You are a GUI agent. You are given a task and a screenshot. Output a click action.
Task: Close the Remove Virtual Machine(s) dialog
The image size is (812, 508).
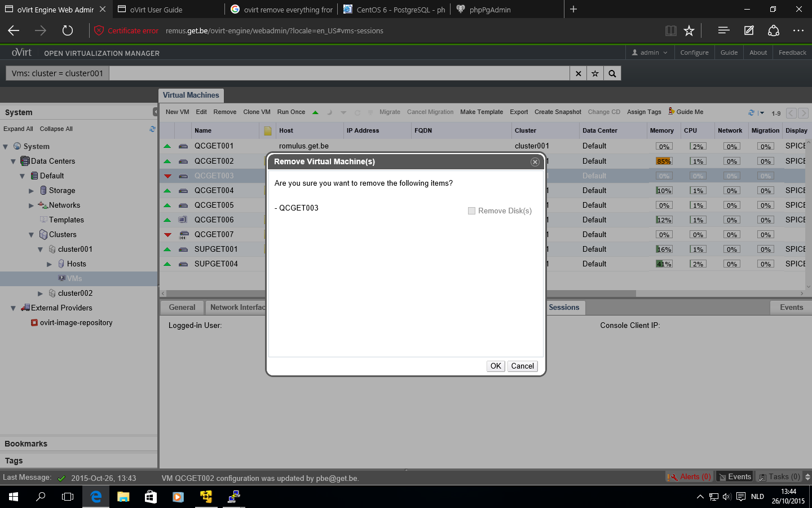[535, 162]
